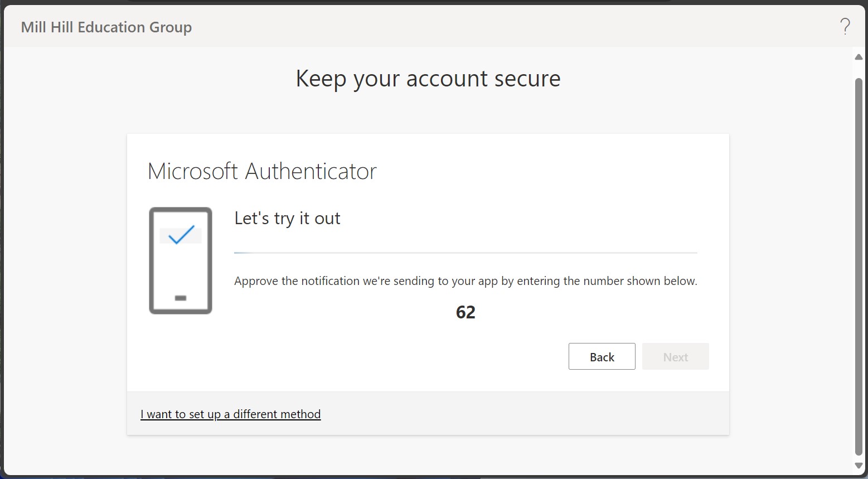Click the disabled Next button
Viewport: 868px width, 479px height.
pyautogui.click(x=676, y=356)
